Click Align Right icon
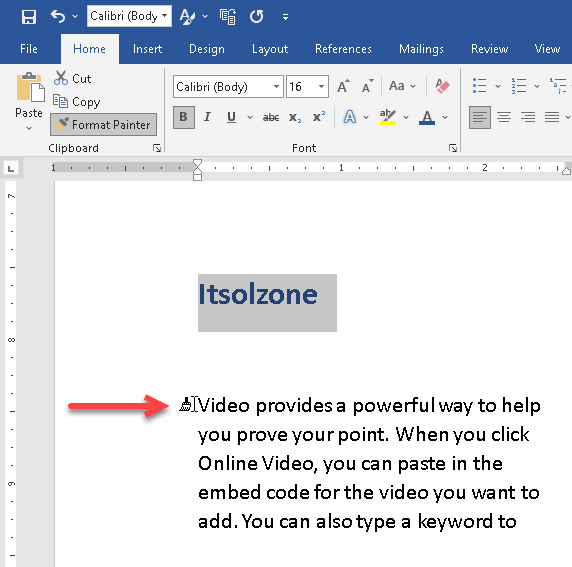The width and height of the screenshot is (572, 567). point(528,117)
